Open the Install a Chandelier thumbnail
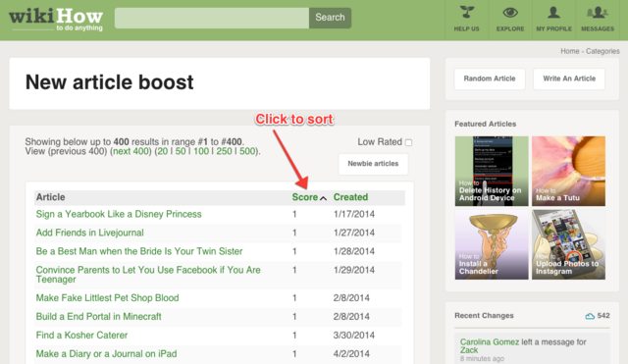The height and width of the screenshot is (364, 628). tap(492, 244)
